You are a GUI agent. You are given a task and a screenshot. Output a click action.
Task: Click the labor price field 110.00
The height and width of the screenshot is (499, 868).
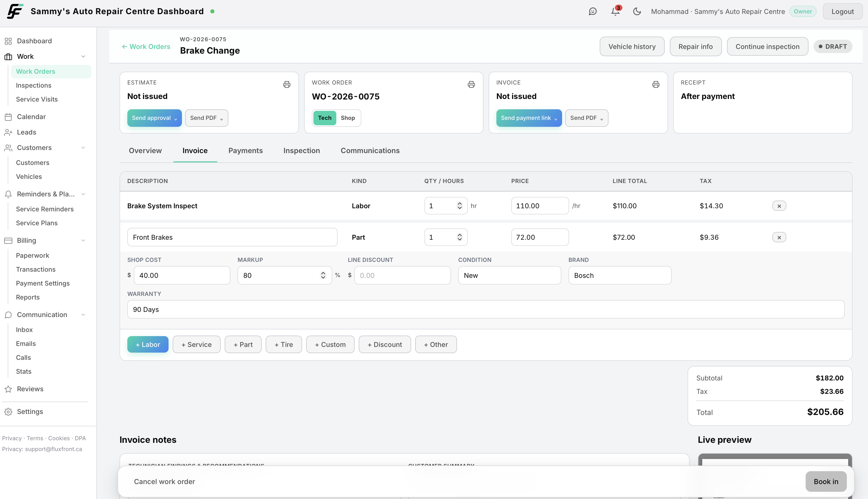540,206
